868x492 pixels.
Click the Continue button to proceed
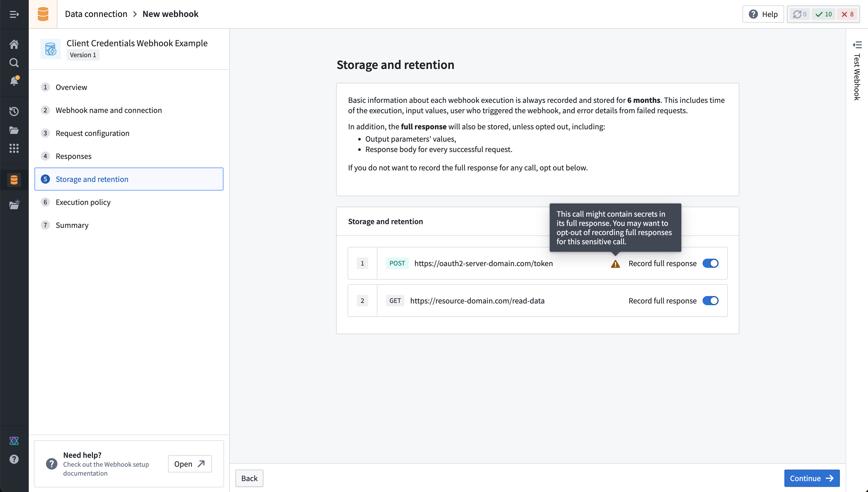tap(812, 478)
